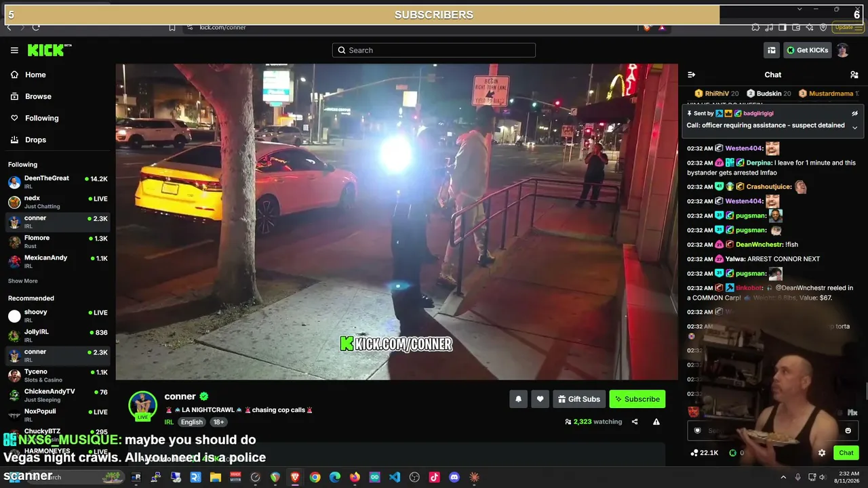The width and height of the screenshot is (868, 488).
Task: Report the stream via warning triangle icon
Action: pyautogui.click(x=656, y=422)
